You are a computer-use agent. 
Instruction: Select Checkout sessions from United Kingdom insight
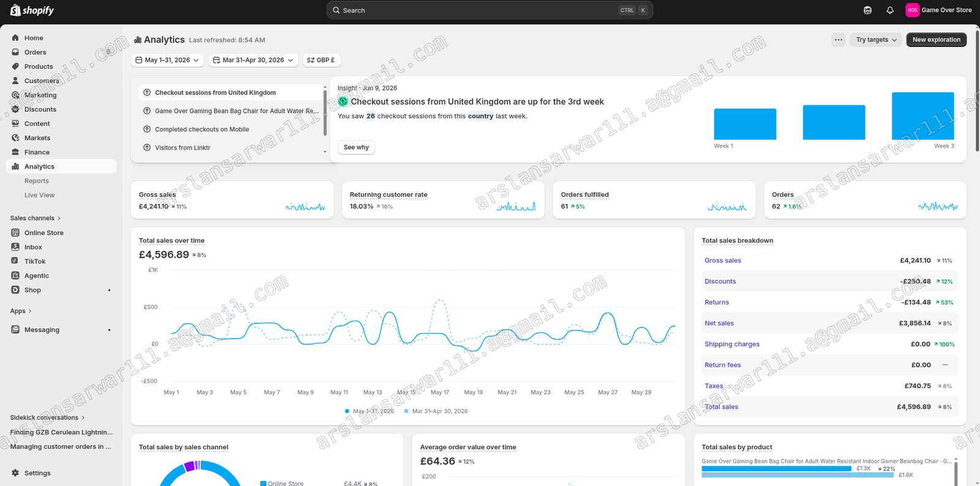pyautogui.click(x=230, y=93)
